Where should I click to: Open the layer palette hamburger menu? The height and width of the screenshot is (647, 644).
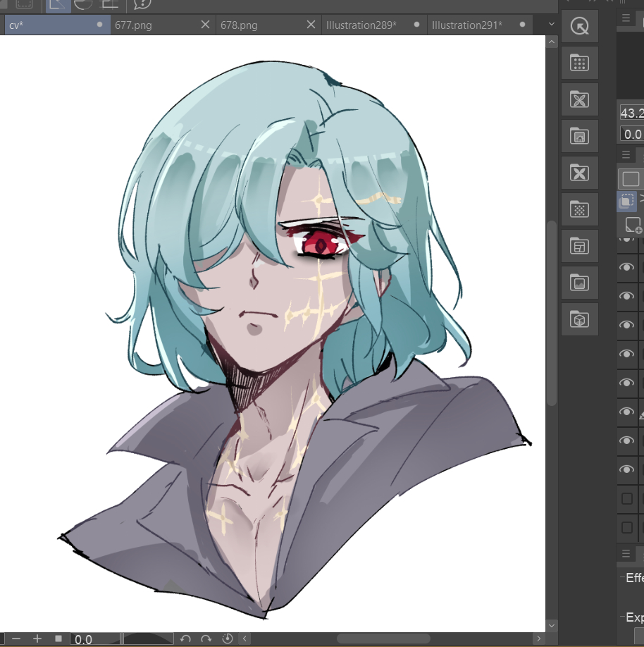tap(626, 154)
